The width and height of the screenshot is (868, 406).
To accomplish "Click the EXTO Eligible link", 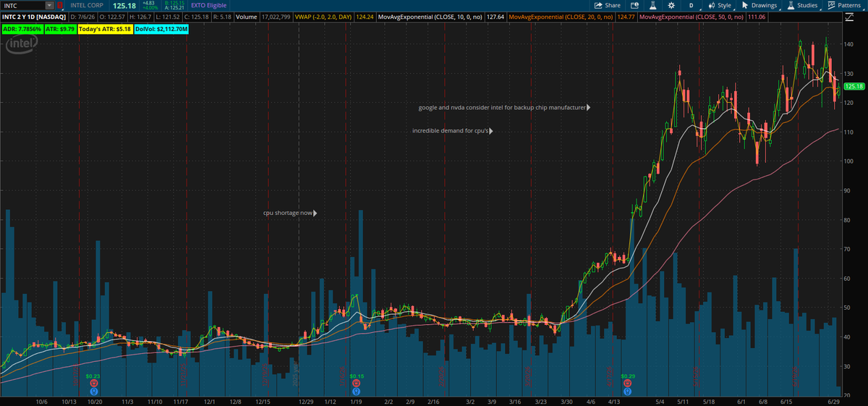I will [x=209, y=5].
